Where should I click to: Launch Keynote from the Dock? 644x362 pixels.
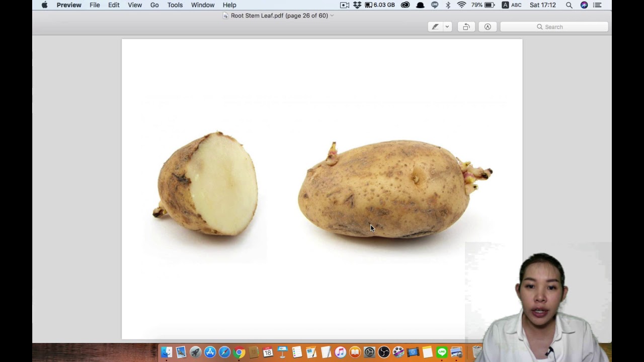click(282, 352)
